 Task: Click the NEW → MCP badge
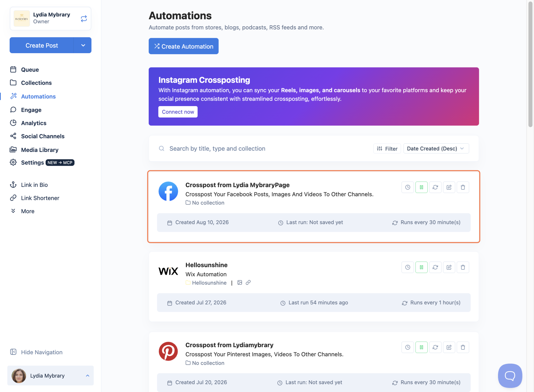tap(60, 163)
